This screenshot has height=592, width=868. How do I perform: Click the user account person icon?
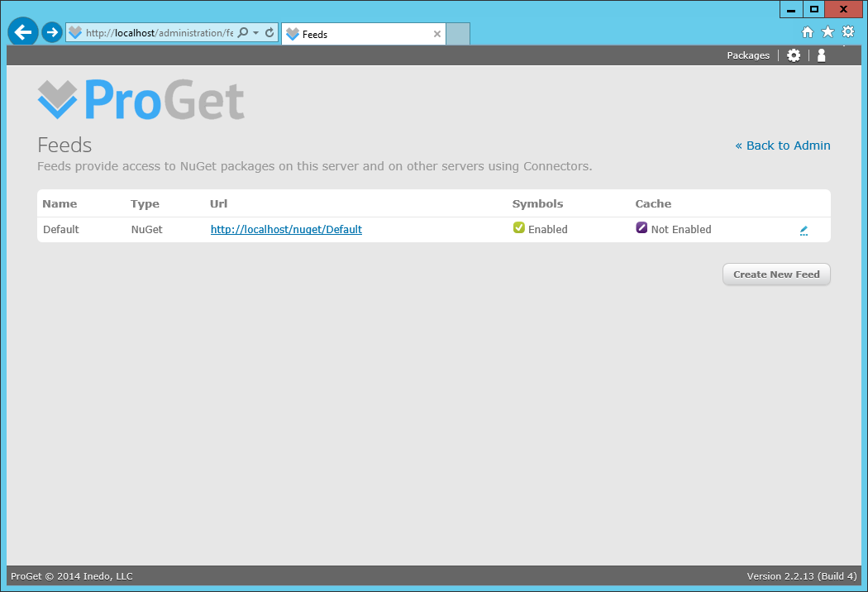822,55
